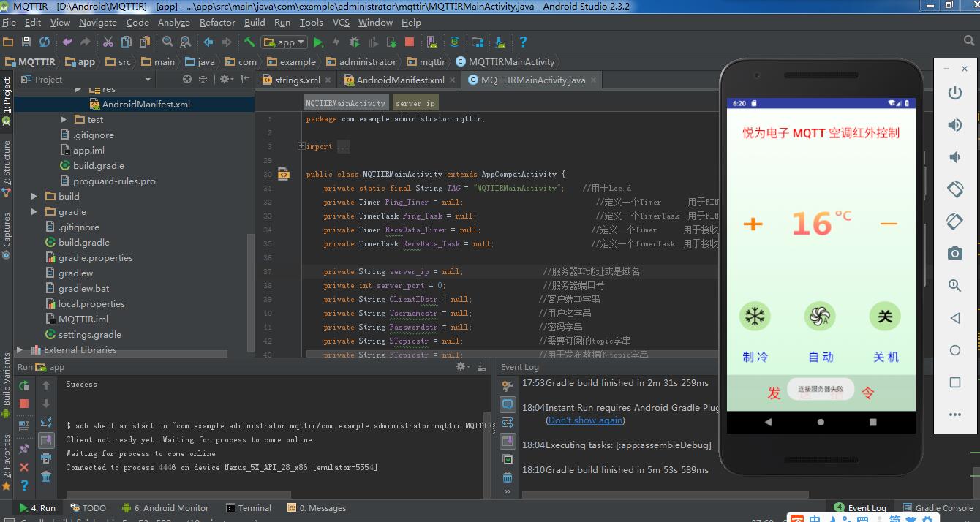Viewport: 980px width, 522px height.
Task: Open the VCS menu
Action: 341,23
